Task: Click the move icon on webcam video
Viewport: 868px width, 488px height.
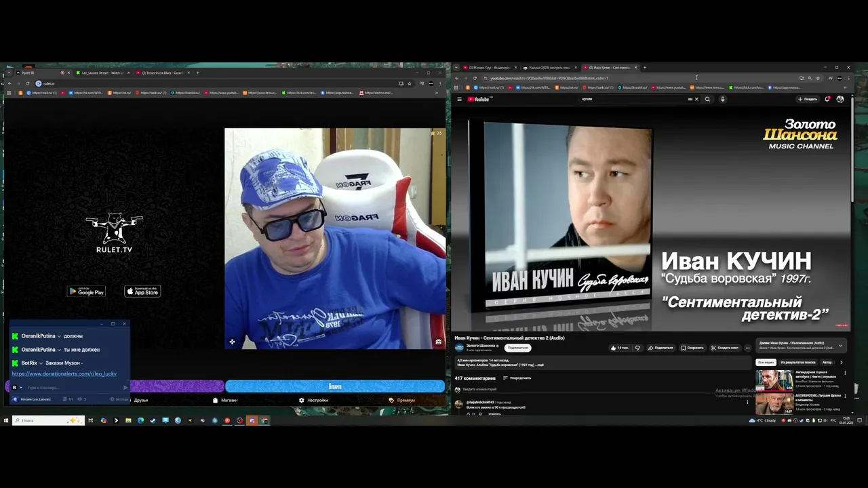Action: (x=232, y=342)
